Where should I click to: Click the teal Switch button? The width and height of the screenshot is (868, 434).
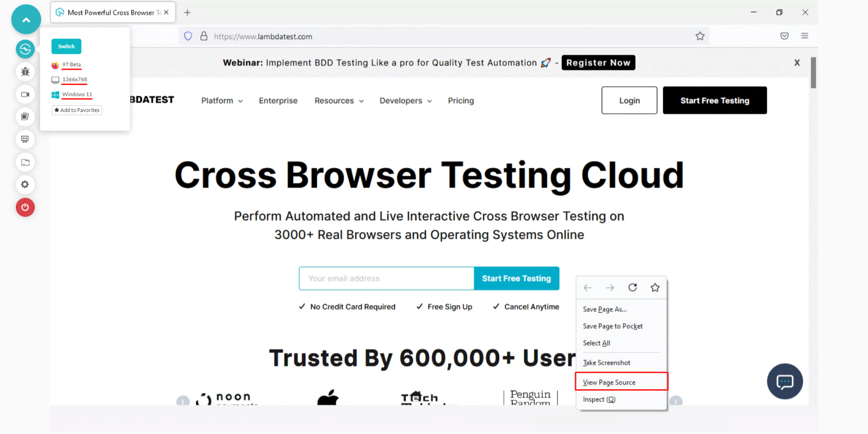(66, 47)
